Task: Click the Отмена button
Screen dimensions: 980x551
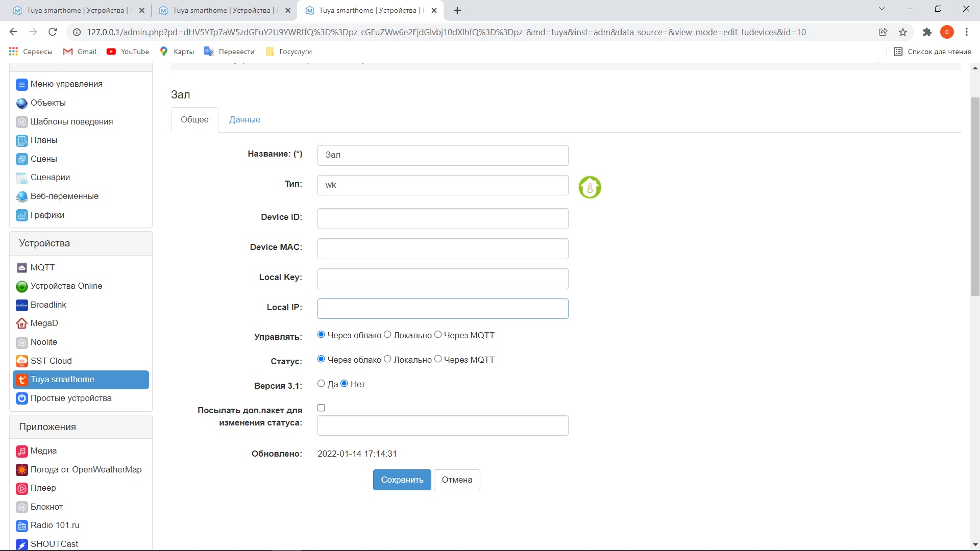Action: click(457, 480)
